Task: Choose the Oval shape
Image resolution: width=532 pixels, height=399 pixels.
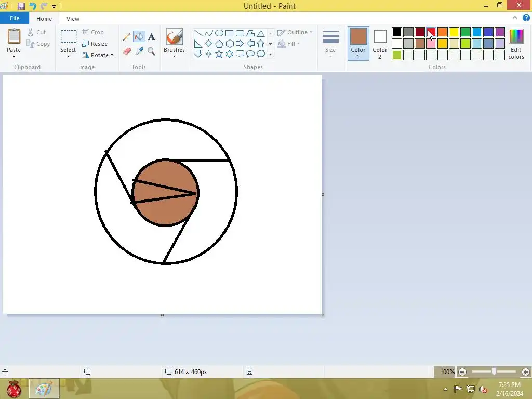Action: click(x=219, y=33)
